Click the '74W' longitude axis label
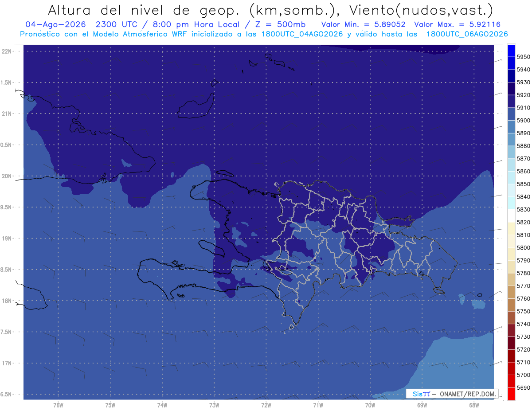532x411 pixels. [x=162, y=405]
